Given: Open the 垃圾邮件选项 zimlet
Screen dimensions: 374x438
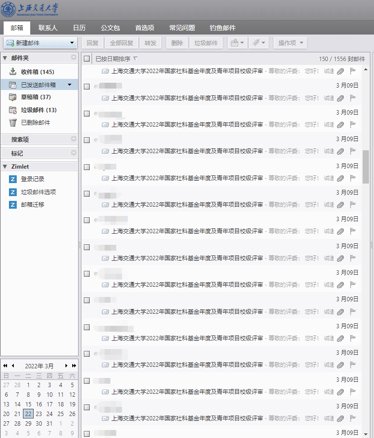Looking at the screenshot, I should point(38,192).
